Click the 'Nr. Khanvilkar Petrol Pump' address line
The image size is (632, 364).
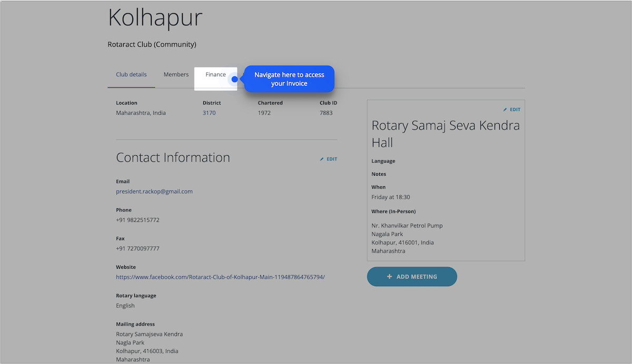tap(407, 226)
